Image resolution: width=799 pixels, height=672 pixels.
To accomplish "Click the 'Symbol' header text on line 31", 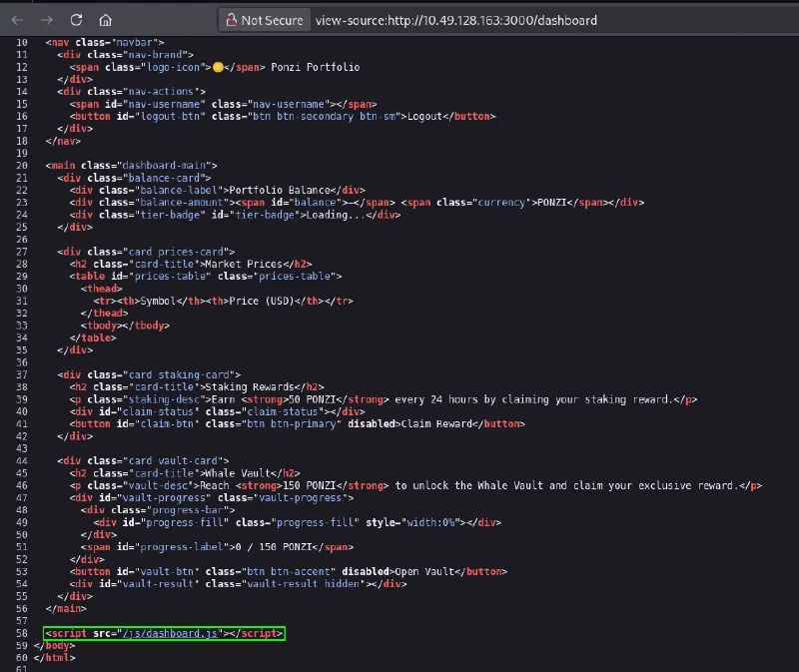I will (x=158, y=302).
